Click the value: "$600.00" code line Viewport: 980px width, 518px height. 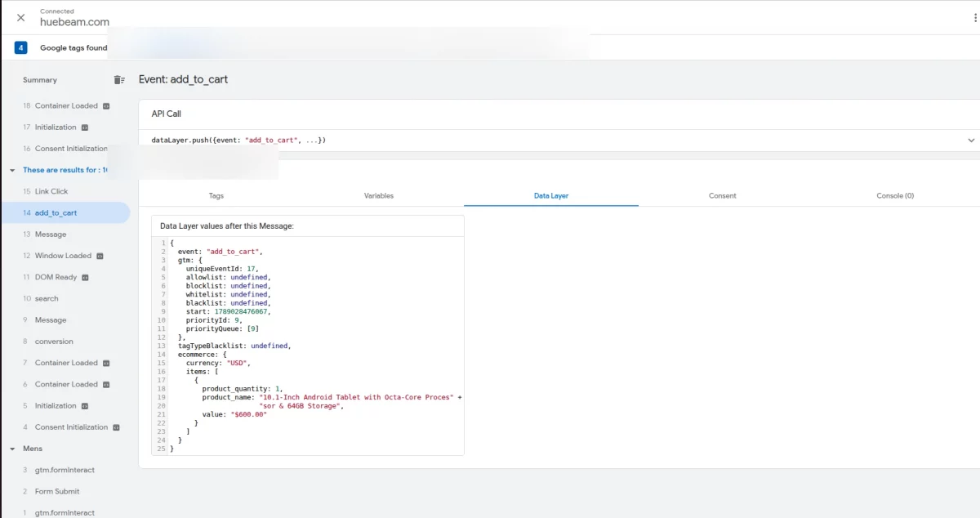pyautogui.click(x=234, y=414)
